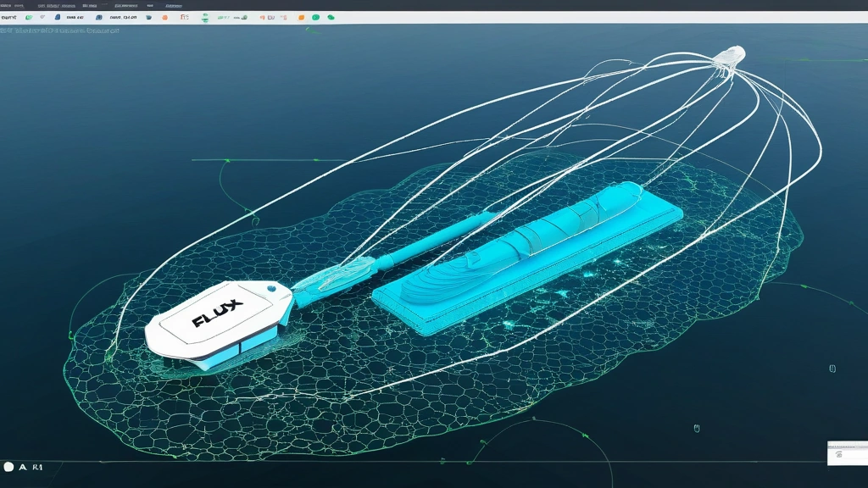Toggle the white circle at bottom-left
The height and width of the screenshot is (488, 868).
point(8,467)
